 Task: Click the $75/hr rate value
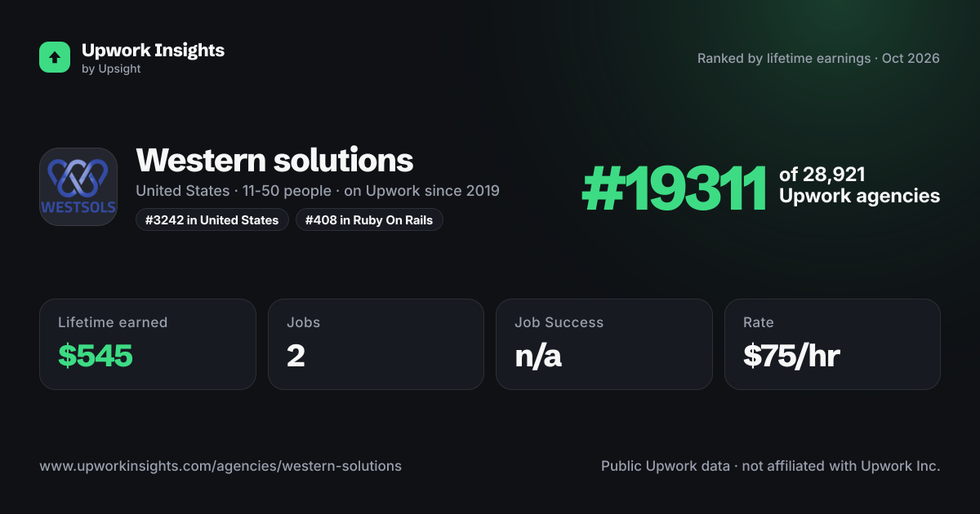792,356
